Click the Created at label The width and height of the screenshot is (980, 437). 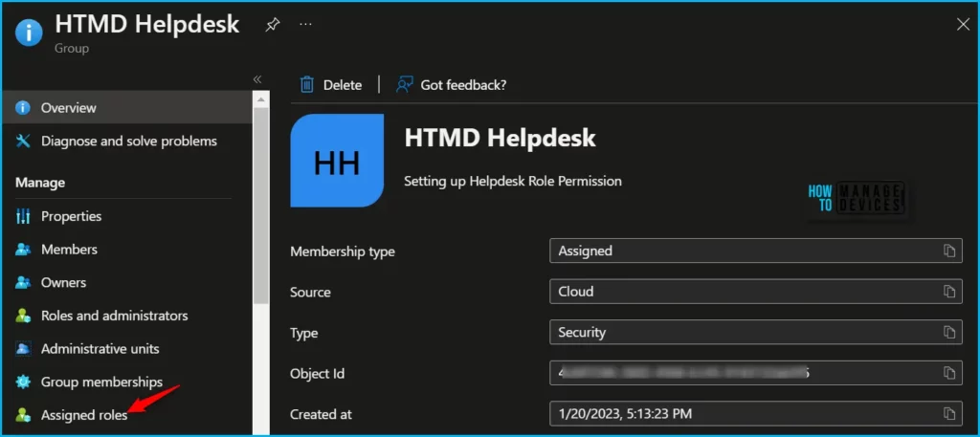click(322, 414)
